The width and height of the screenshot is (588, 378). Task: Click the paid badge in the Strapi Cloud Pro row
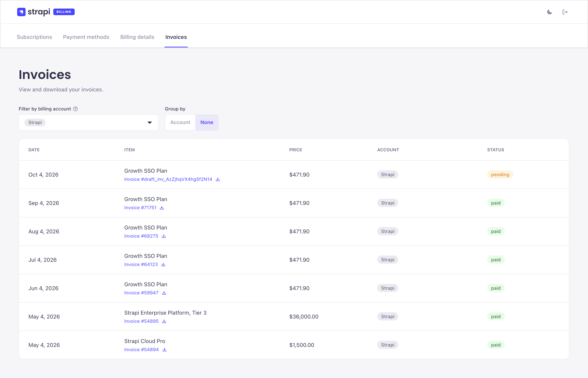tap(496, 345)
